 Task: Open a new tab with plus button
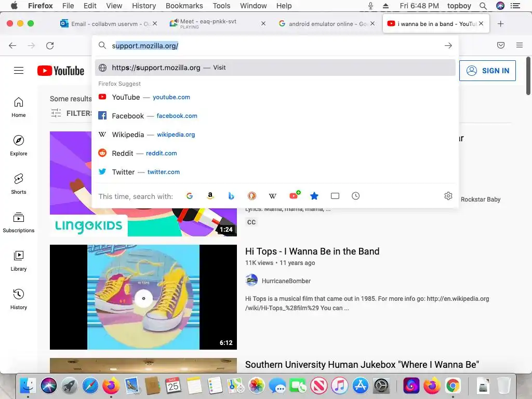click(x=500, y=24)
